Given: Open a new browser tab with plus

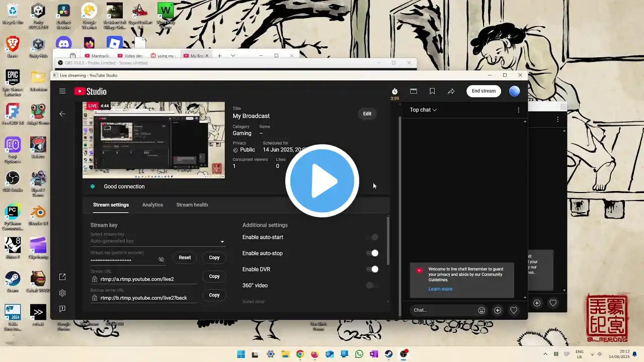Looking at the screenshot, I should click(x=219, y=56).
